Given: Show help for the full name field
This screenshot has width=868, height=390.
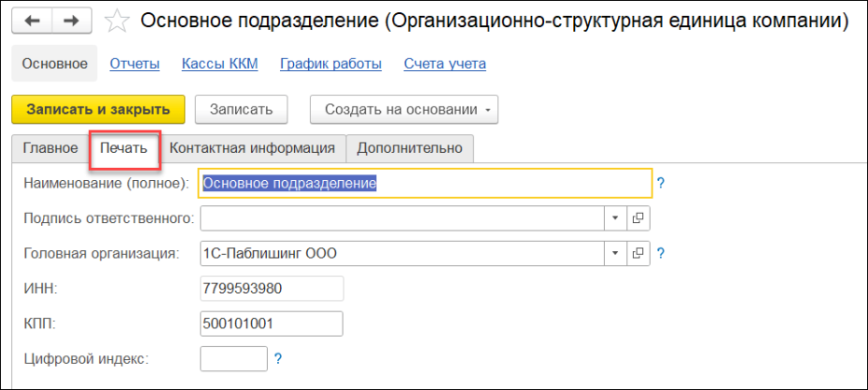Looking at the screenshot, I should point(660,183).
